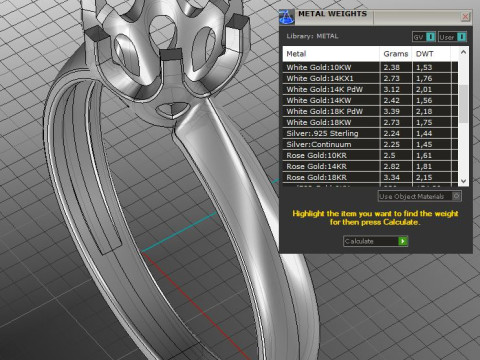This screenshot has height=360, width=480.
Task: Click the 1,53 DWT value
Action: tap(424, 67)
